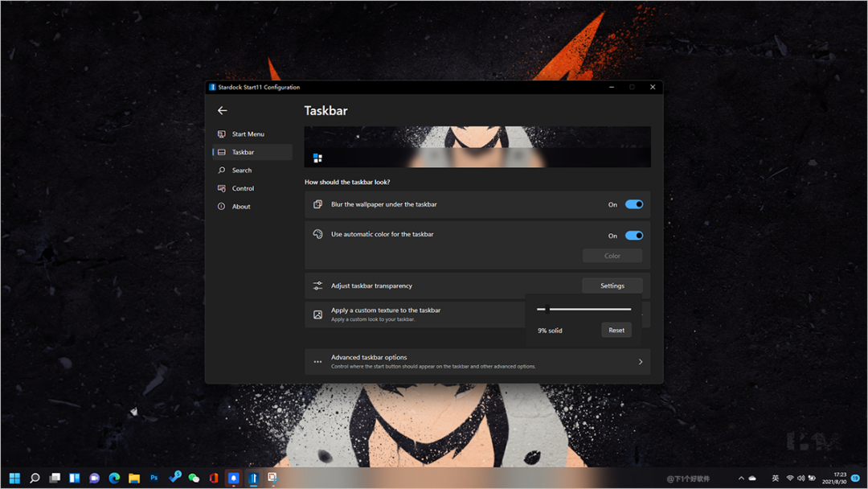This screenshot has width=868, height=489.
Task: Show hidden system tray icons
Action: pos(741,478)
